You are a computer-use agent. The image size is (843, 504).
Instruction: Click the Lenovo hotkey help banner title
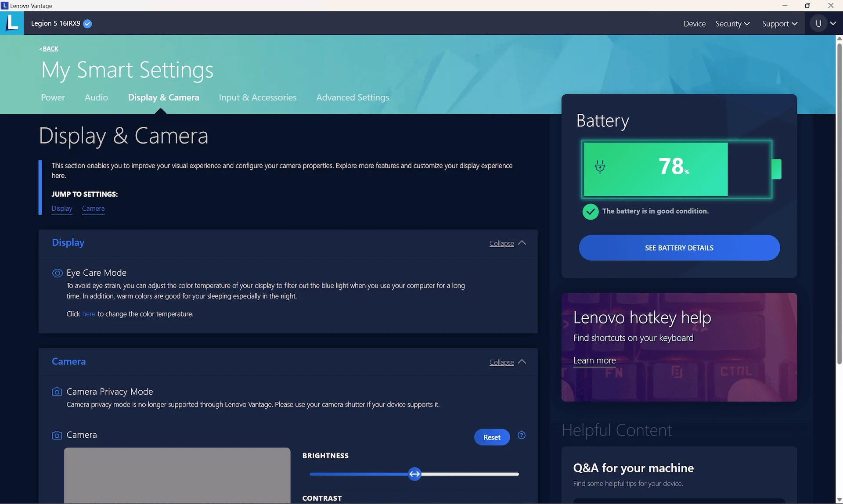coord(642,317)
